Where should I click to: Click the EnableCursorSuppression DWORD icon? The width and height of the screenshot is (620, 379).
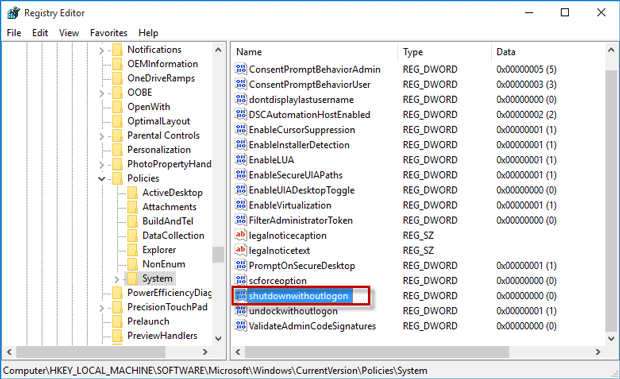point(240,129)
